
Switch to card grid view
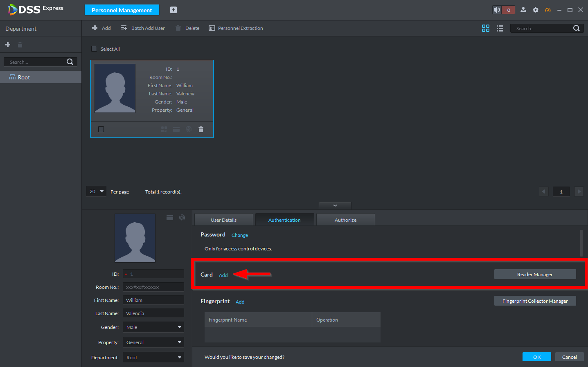pyautogui.click(x=486, y=28)
